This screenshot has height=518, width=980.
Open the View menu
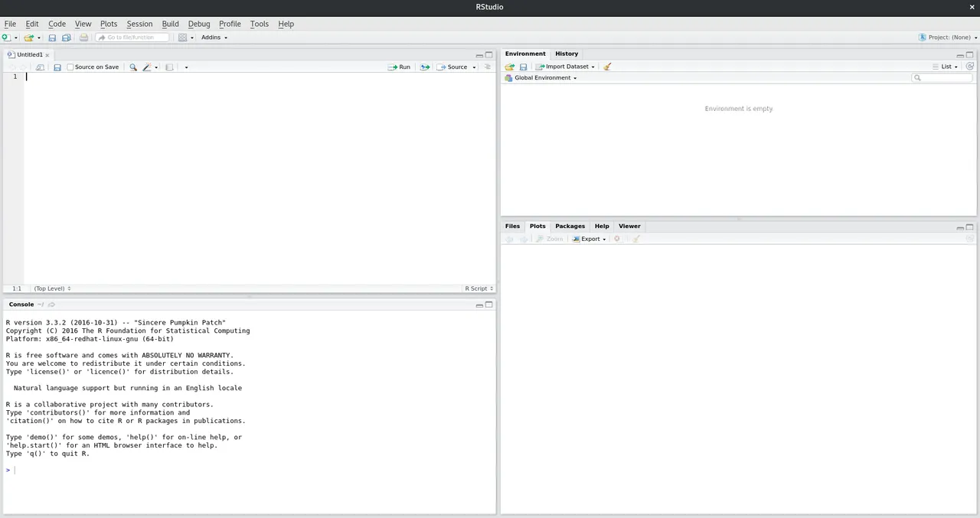pyautogui.click(x=83, y=24)
